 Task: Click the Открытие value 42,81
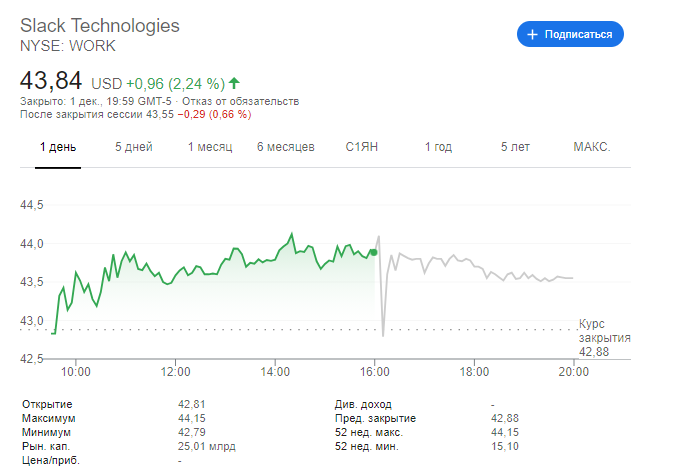coord(192,404)
